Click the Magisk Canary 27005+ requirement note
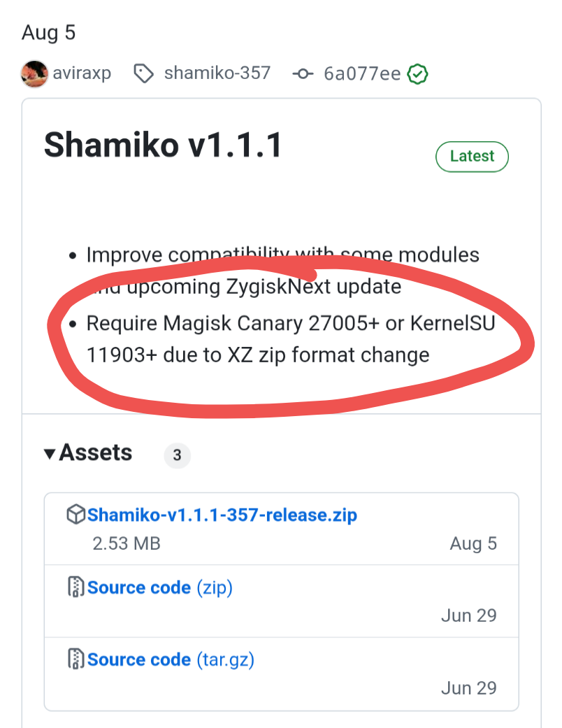Viewport: 562px width, 728px height. point(289,339)
